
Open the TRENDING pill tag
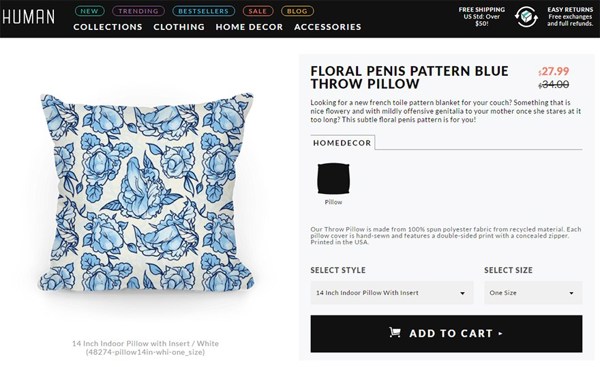[138, 11]
